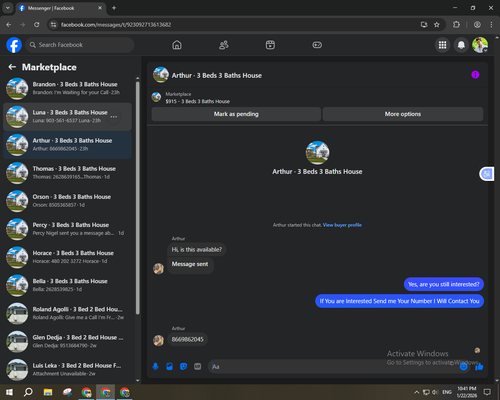Open a new browser tab
500x400 pixels.
114,8
